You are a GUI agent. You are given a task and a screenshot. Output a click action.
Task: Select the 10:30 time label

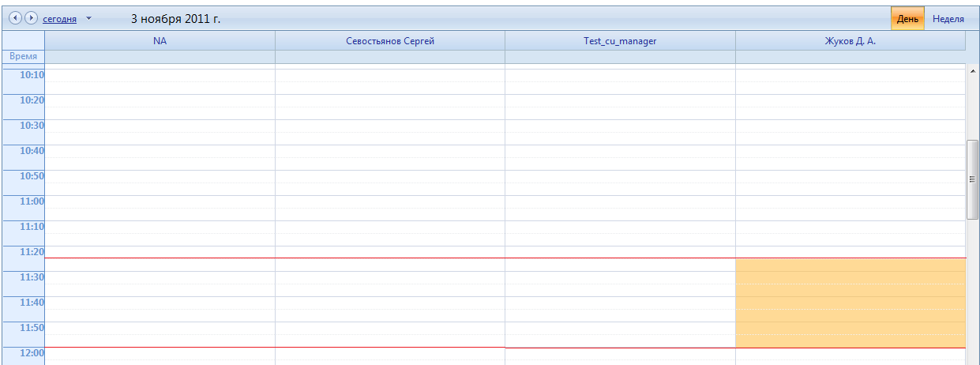(x=32, y=126)
